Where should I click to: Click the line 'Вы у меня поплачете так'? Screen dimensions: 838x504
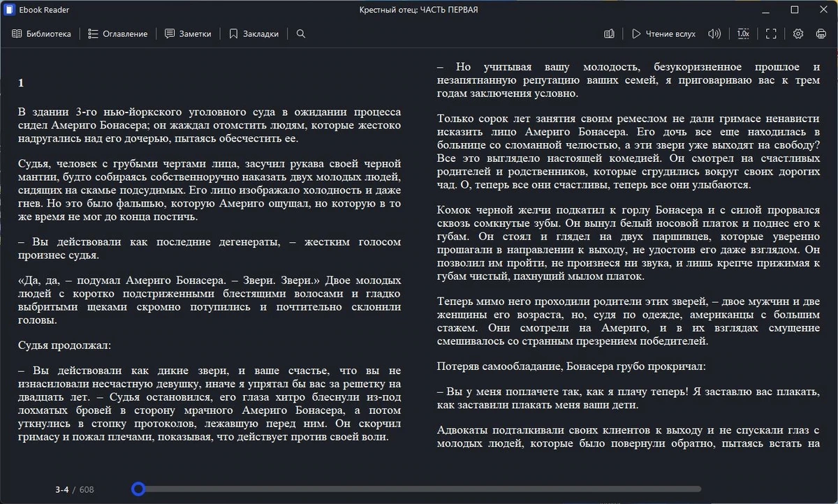628,398
